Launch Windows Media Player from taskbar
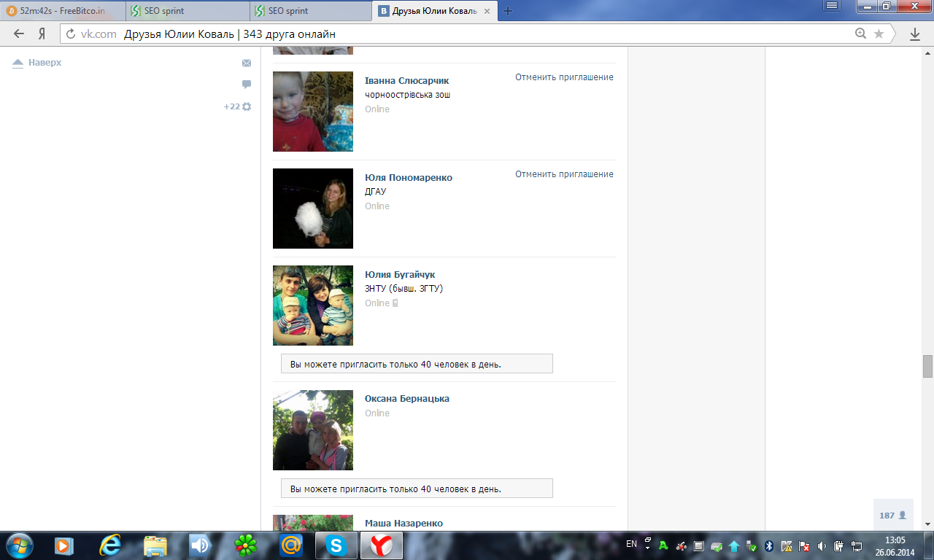The image size is (934, 560). pyautogui.click(x=64, y=545)
